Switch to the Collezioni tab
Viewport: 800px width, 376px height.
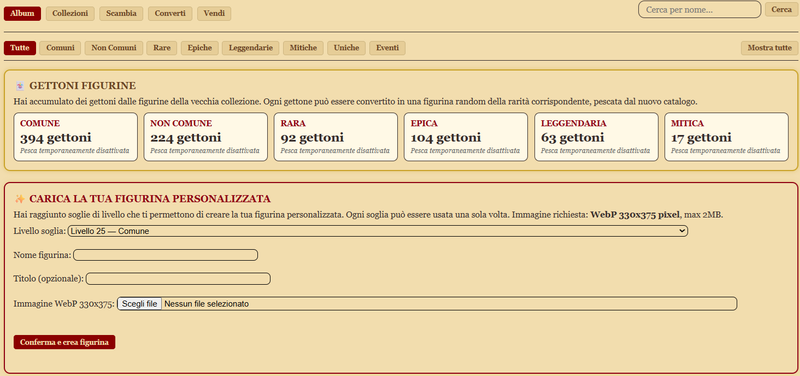coord(70,14)
